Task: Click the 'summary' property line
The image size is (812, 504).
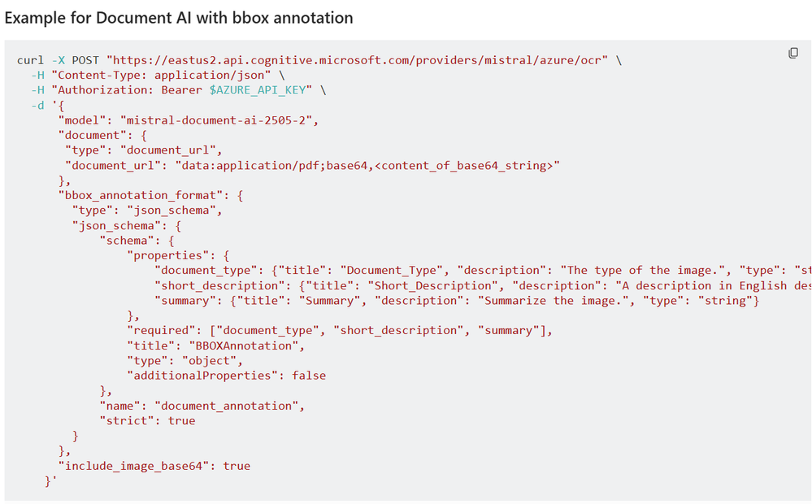Action: click(457, 301)
